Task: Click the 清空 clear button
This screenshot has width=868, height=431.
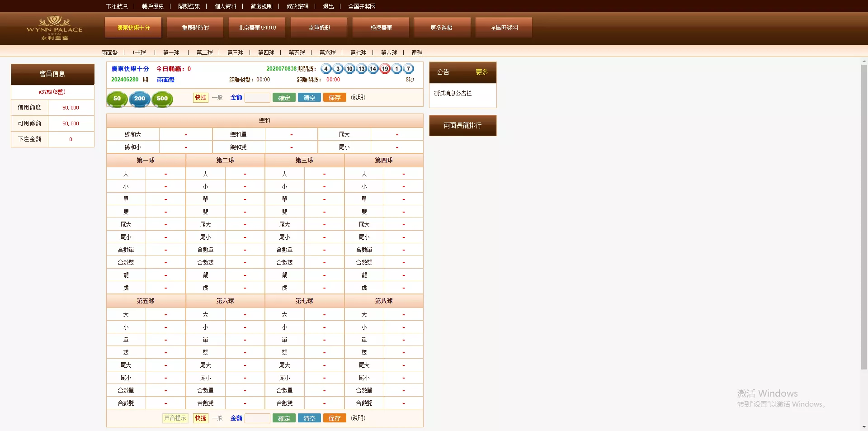Action: point(309,97)
